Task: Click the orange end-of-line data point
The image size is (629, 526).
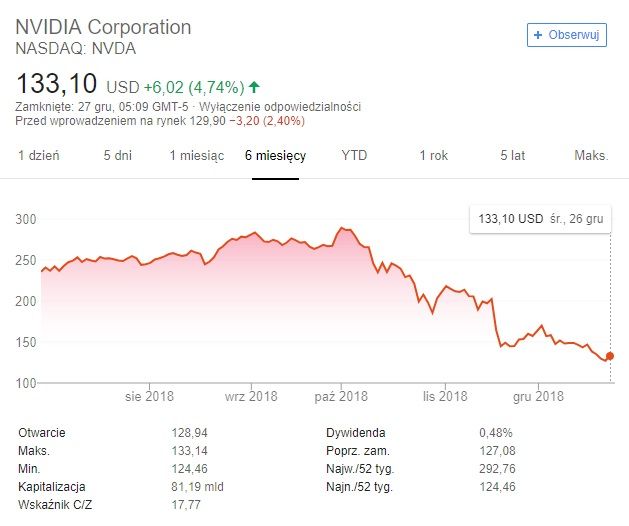Action: click(x=610, y=355)
